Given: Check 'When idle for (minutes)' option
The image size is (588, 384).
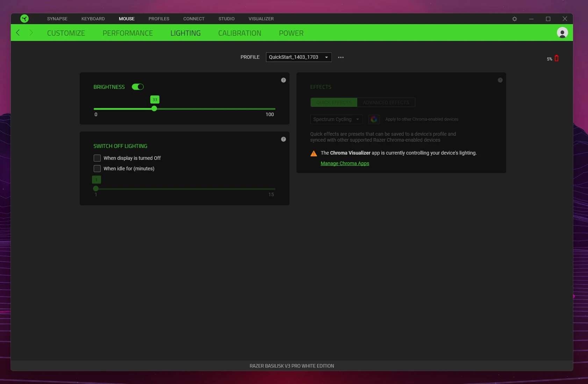Looking at the screenshot, I should pos(97,169).
